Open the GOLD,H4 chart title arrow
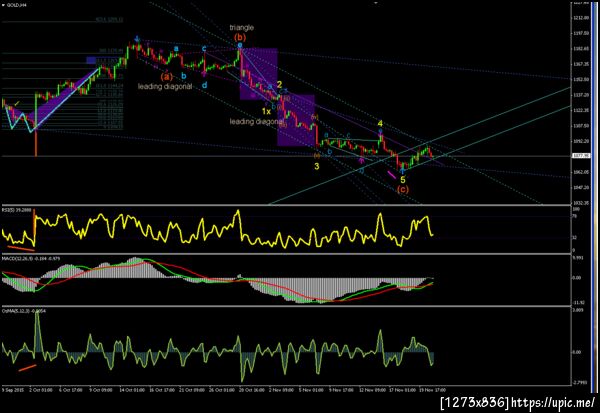600x413 pixels. (x=3, y=5)
